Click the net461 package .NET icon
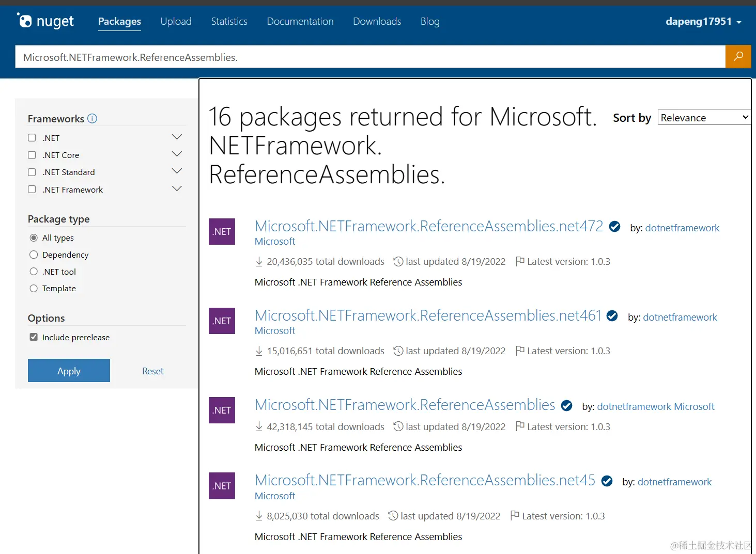756x554 pixels. coord(222,321)
